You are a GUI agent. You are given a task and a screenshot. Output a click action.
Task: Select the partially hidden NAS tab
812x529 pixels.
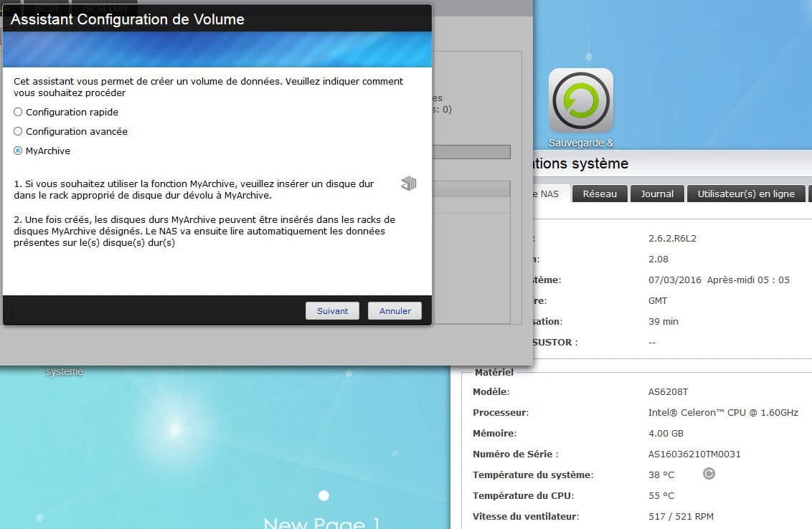tap(548, 194)
